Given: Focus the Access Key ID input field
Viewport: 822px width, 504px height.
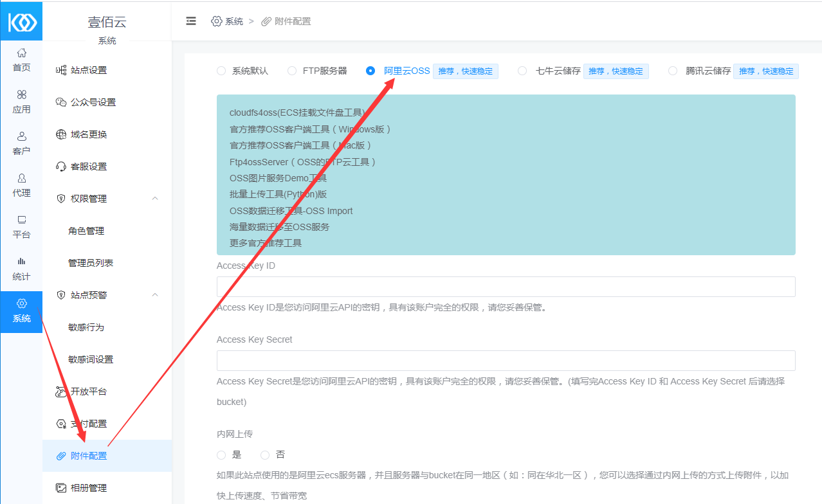Looking at the screenshot, I should [506, 287].
